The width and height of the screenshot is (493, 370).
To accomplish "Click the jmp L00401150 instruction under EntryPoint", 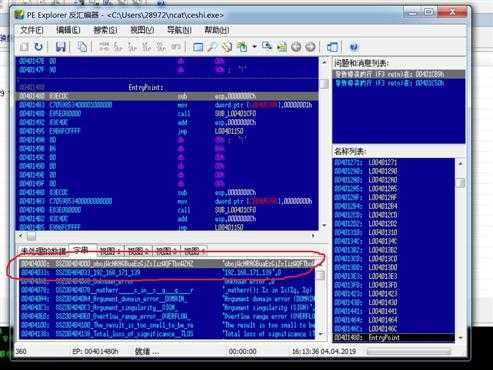I will click(x=167, y=131).
